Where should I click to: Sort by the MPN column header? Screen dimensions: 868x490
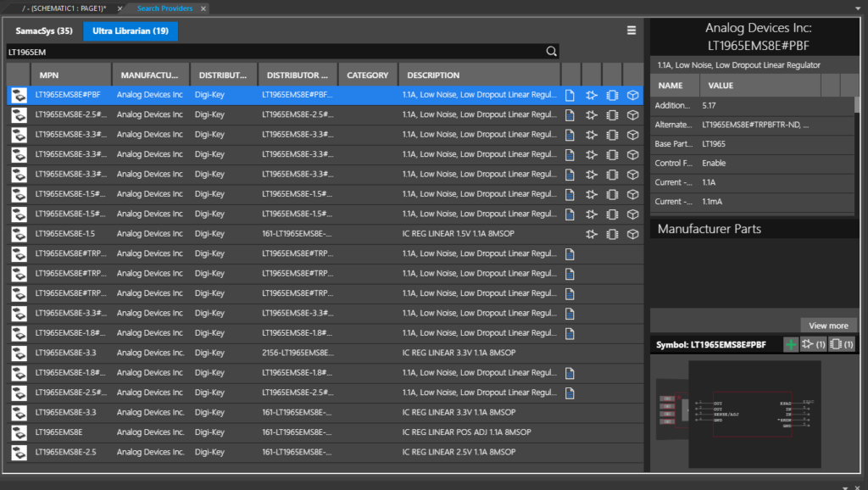(71, 75)
